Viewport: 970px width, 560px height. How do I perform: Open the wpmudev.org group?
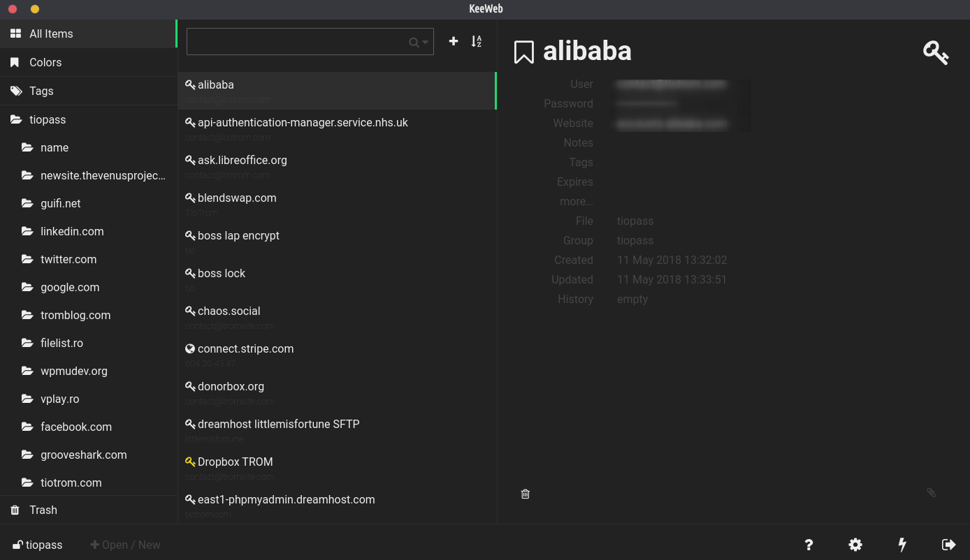point(89,371)
